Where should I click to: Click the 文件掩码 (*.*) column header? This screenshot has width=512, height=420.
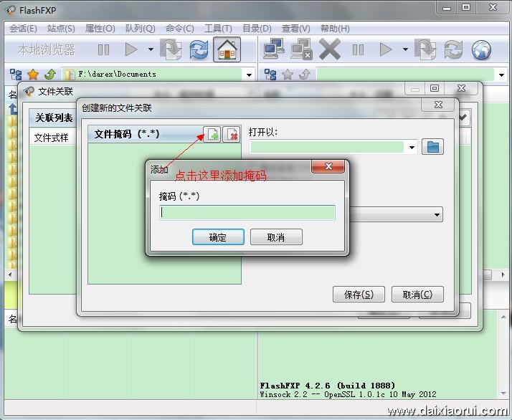tap(146, 134)
